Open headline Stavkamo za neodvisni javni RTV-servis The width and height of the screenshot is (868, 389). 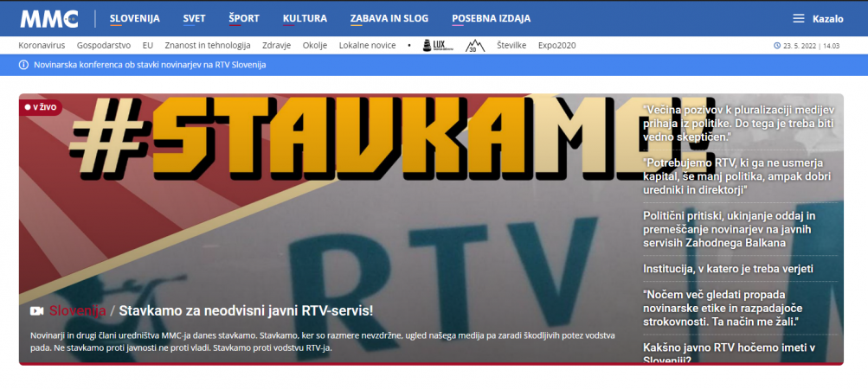click(247, 311)
